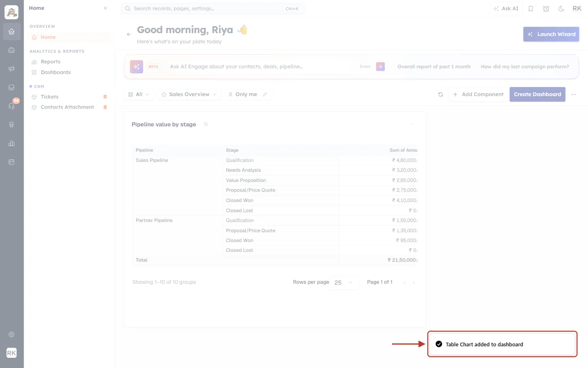Open the RK profile menu at top right
The image size is (588, 368).
577,9
